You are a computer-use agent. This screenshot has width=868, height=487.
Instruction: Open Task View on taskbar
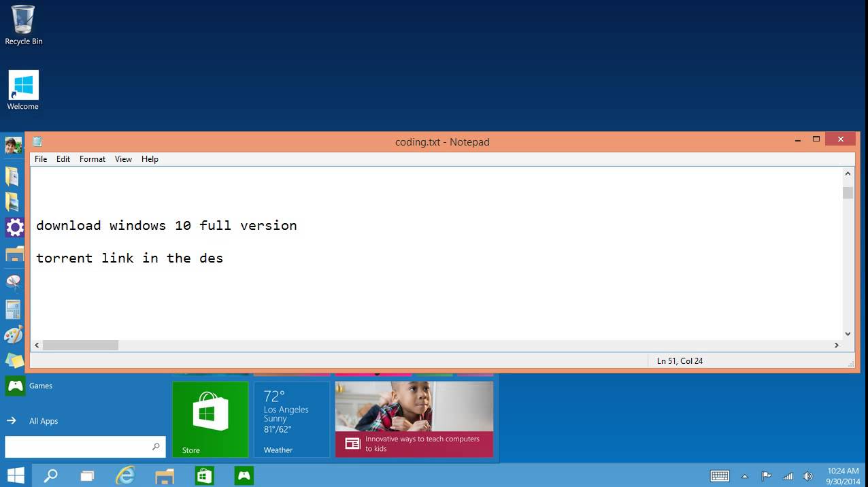[87, 475]
